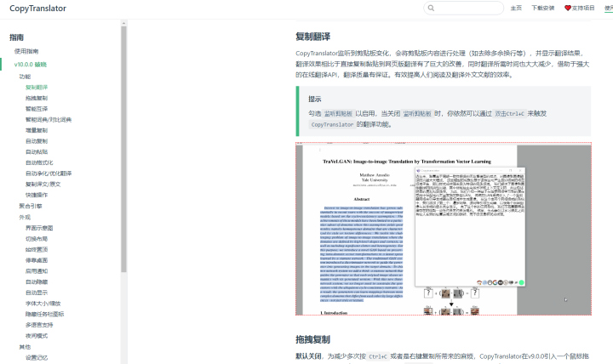The height and width of the screenshot is (364, 613).
Task: Open the 主页 navigation item
Action: [x=516, y=8]
